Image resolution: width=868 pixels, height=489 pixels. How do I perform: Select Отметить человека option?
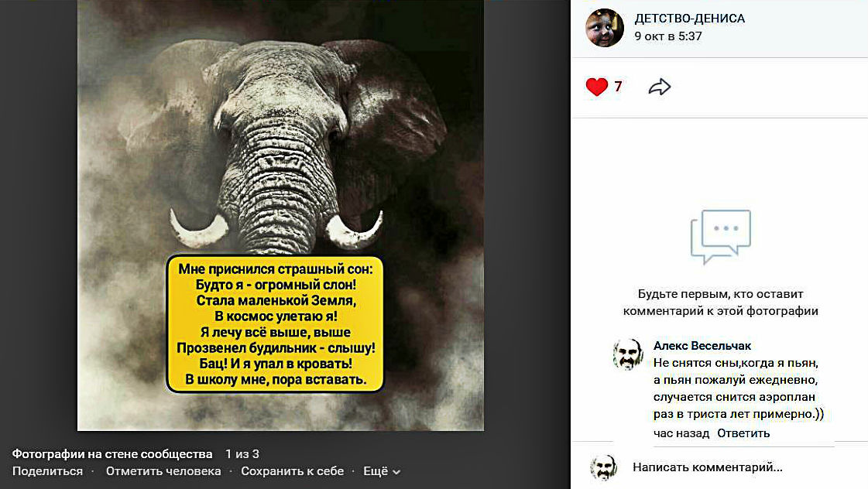click(163, 471)
